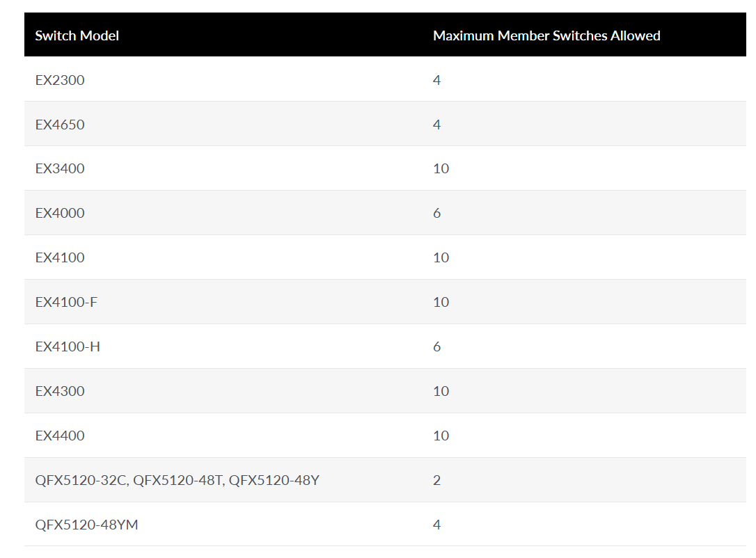Click the EX4100-H row label
The width and height of the screenshot is (756, 558).
pos(68,346)
